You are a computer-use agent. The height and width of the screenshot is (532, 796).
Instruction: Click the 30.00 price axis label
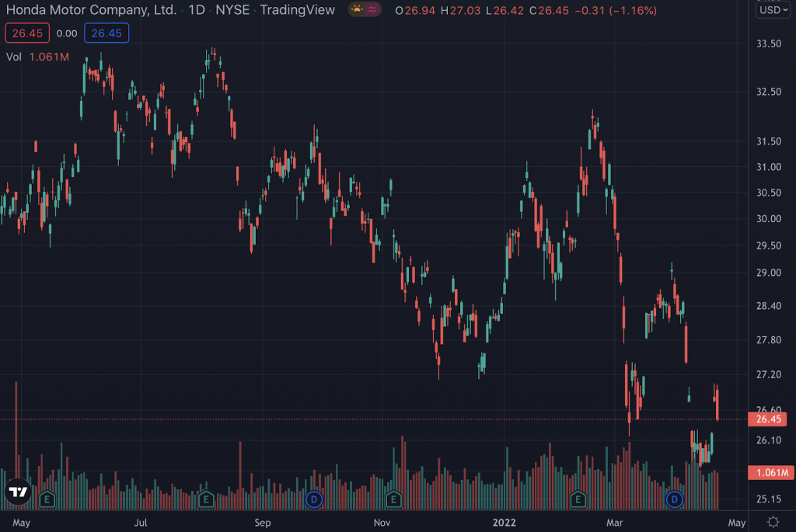click(x=769, y=218)
